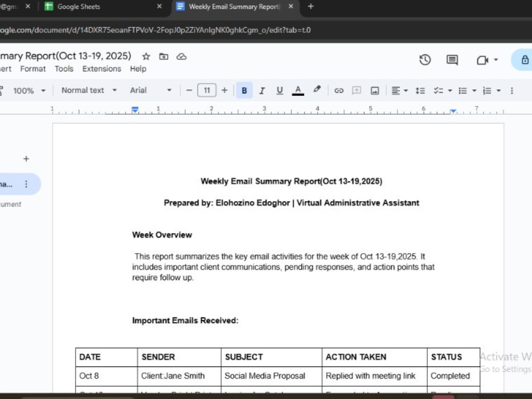
Task: Click the DATE table header cell
Action: tap(106, 357)
